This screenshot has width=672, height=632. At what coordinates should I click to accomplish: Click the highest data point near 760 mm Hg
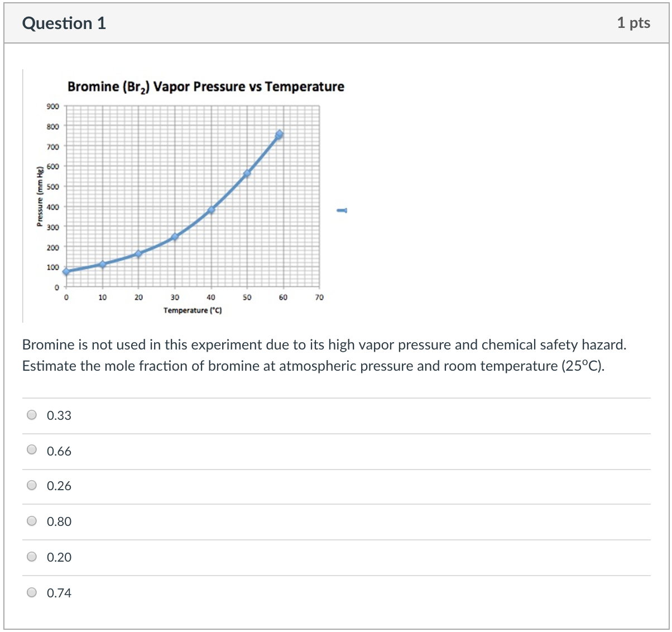point(280,133)
